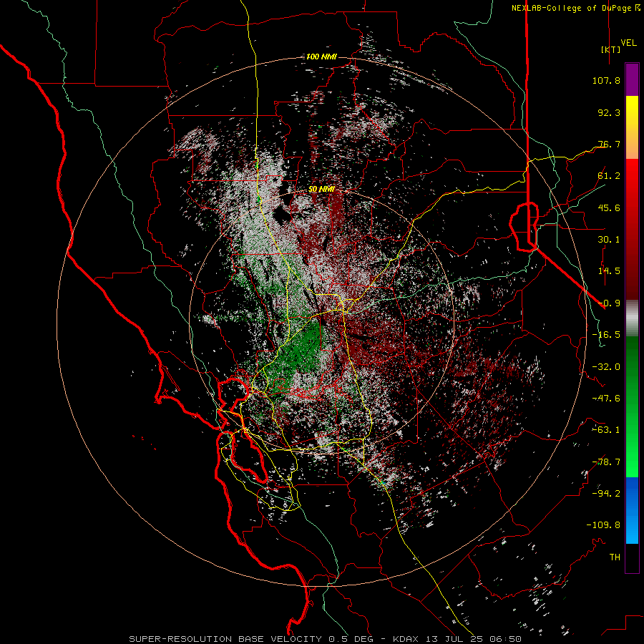Viewport: 644px width, 644px height.
Task: Click the -0.9 velocity scale value
Action: pos(609,303)
